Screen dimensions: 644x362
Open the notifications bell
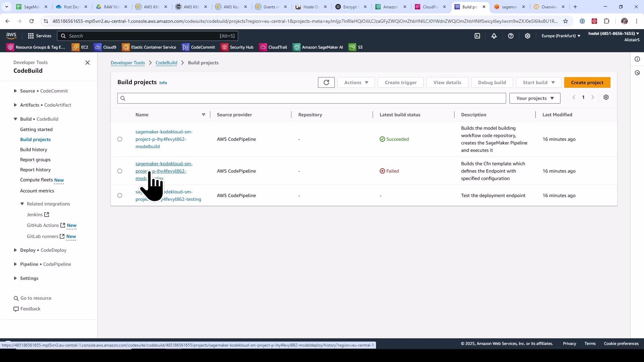494,36
